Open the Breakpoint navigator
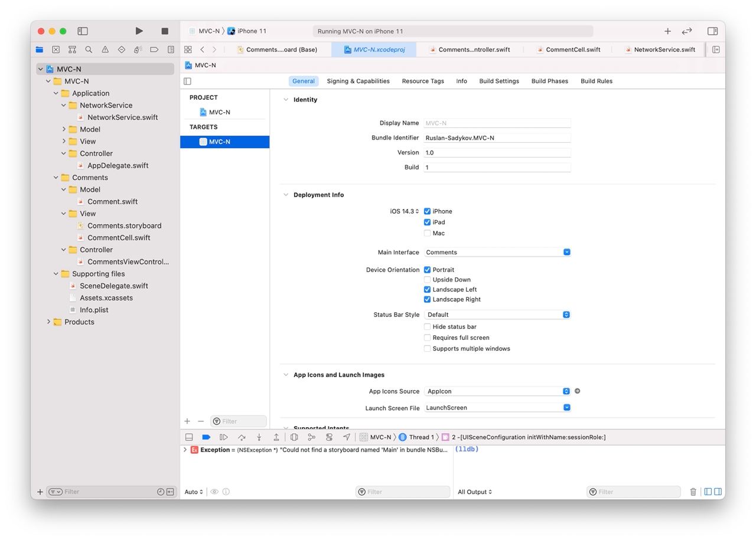The width and height of the screenshot is (756, 540). coord(154,50)
